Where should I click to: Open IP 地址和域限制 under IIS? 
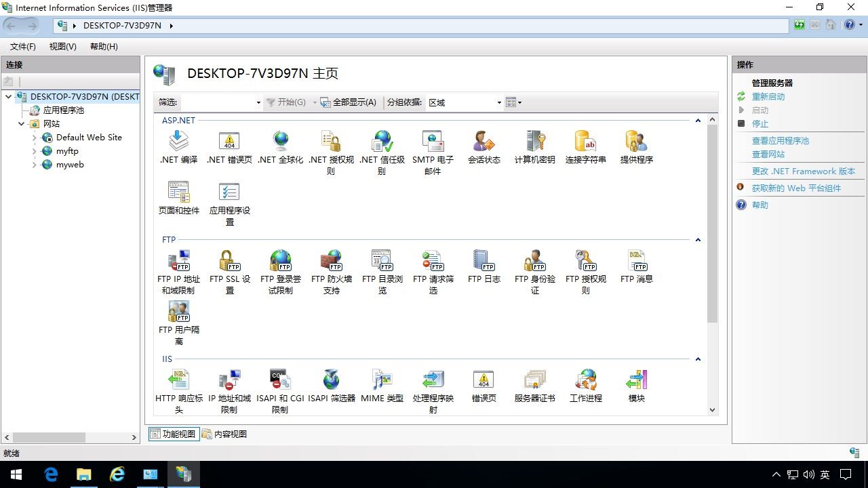click(229, 391)
